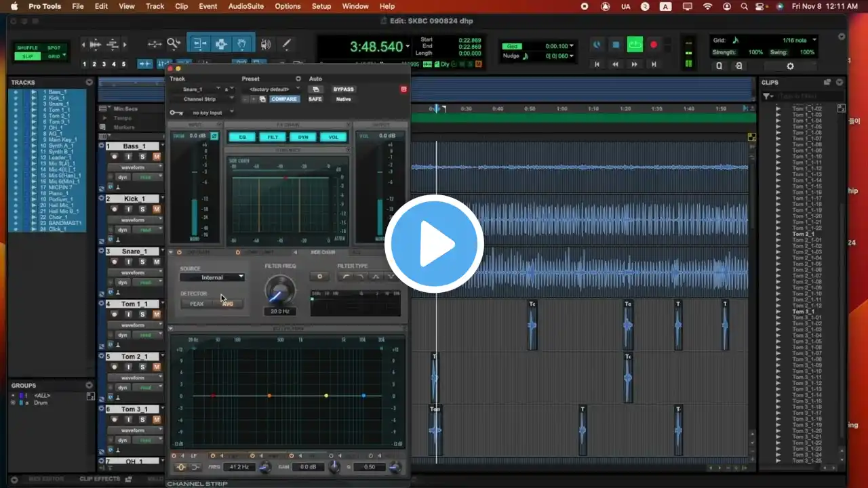868x488 pixels.
Task: Click the FILTER FREQ knob
Action: (280, 289)
